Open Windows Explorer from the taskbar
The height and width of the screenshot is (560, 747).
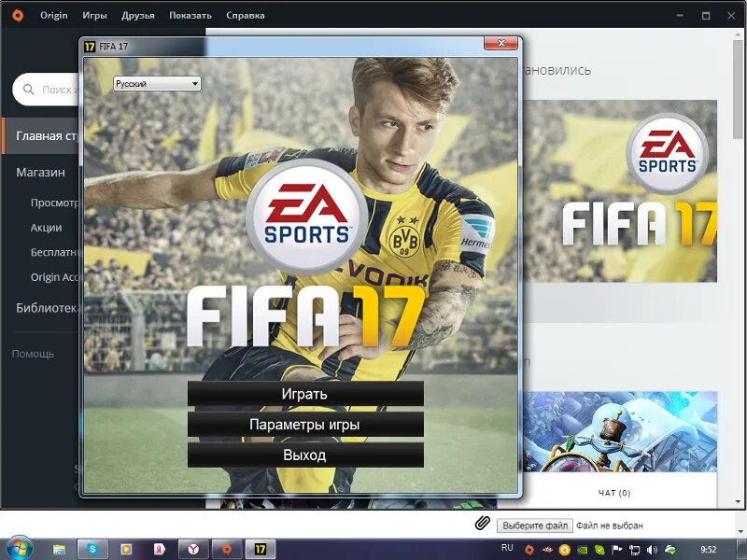[59, 550]
